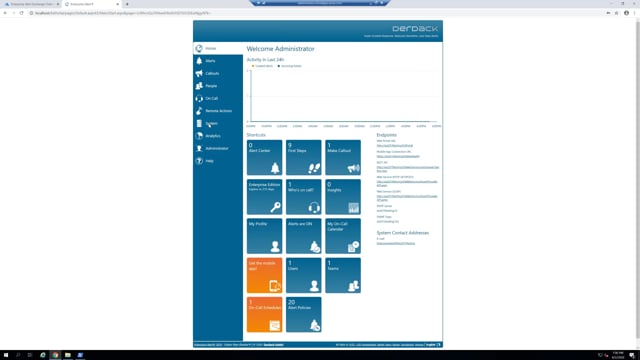This screenshot has height=360, width=640.
Task: Click the Analytics chart icon in sidebar
Action: click(199, 136)
